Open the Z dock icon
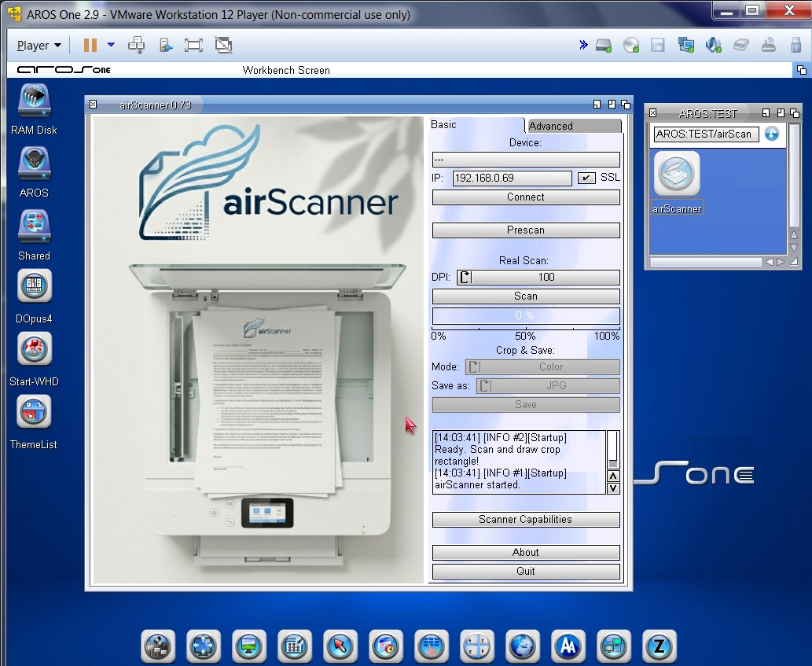Screen dimensions: 812x666 (x=660, y=646)
